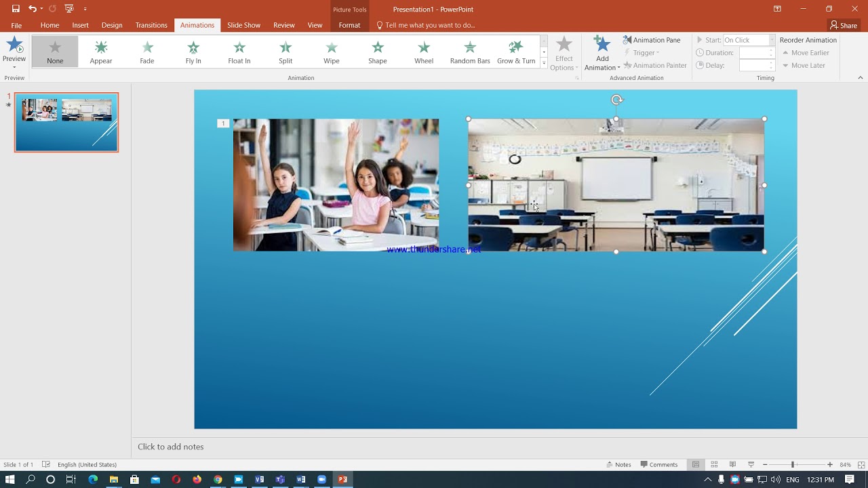Open the Add Animation dropdown
The image size is (868, 488).
tap(602, 53)
